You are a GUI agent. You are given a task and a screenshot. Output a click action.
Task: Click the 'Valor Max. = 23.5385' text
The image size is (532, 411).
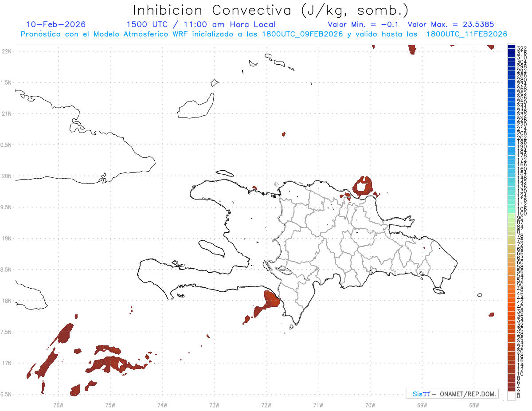point(451,24)
